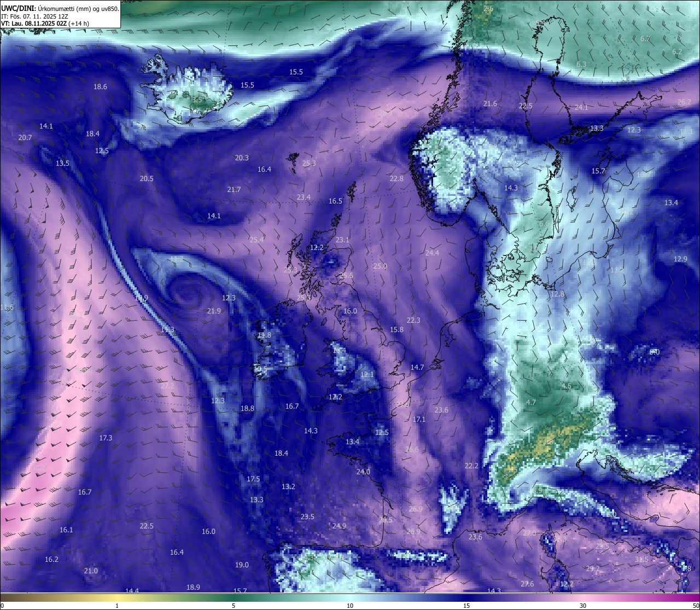Click the 21.7 value on the map
Image resolution: width=700 pixels, height=610 pixels.
234,189
